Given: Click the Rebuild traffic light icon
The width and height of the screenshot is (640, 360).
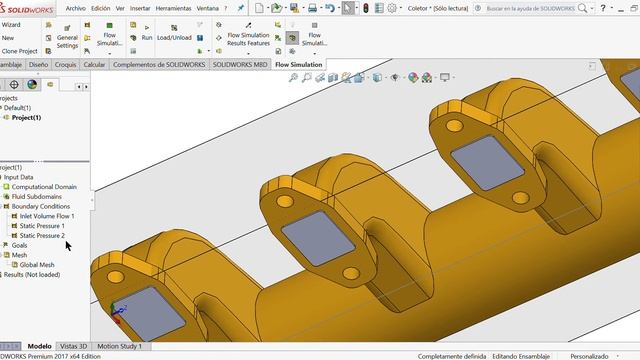Looking at the screenshot, I should click(x=366, y=8).
